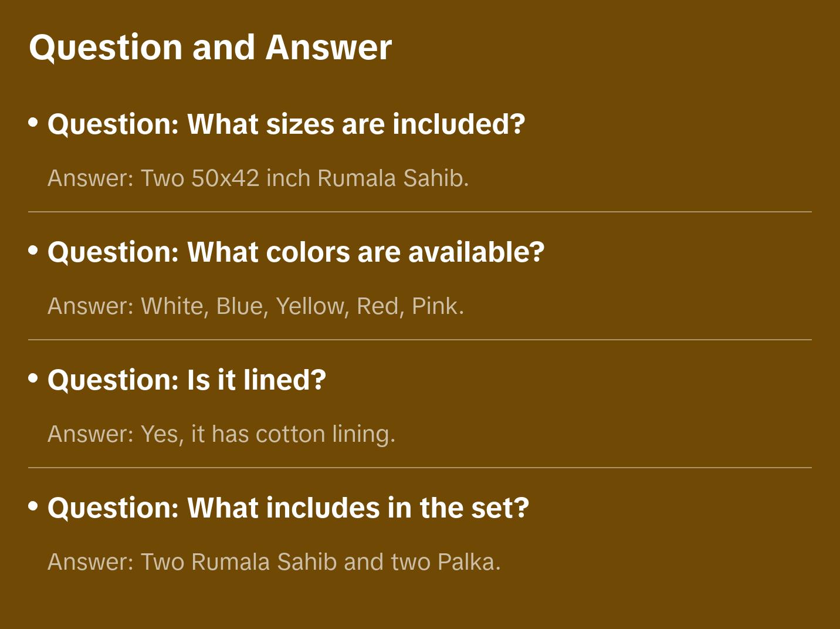Click the bullet beside the set contents question
This screenshot has height=629, width=840.
[x=33, y=506]
